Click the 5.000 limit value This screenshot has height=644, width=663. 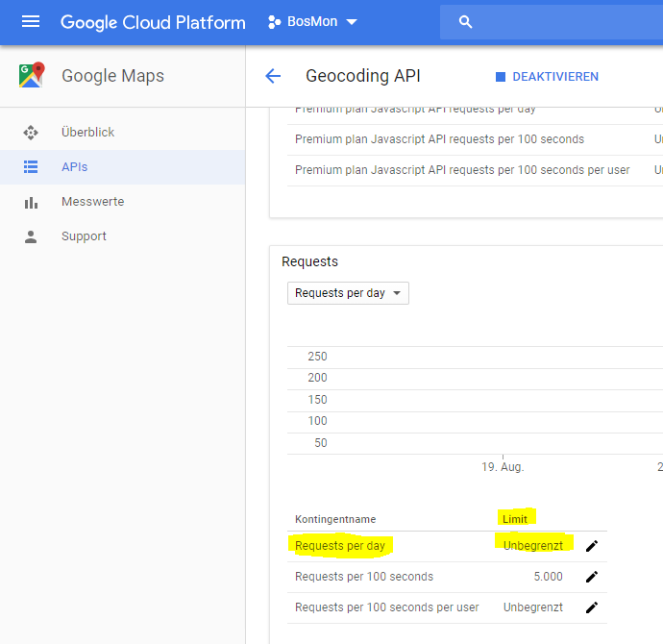(548, 577)
